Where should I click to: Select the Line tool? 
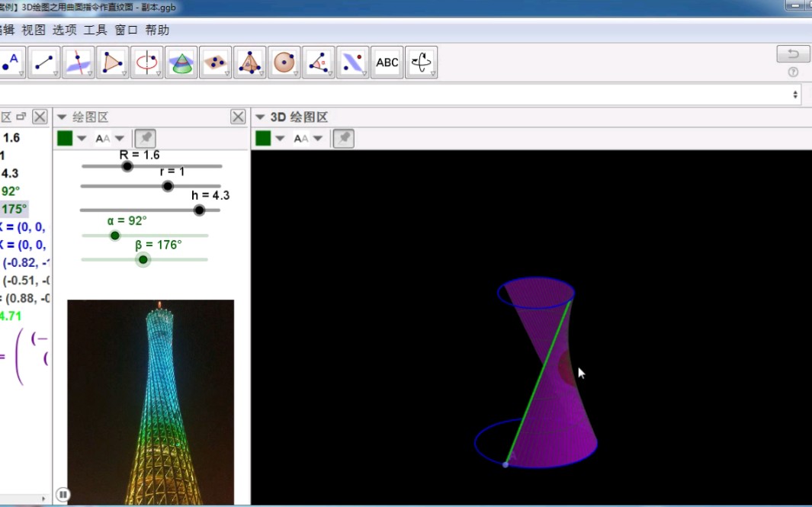click(43, 63)
